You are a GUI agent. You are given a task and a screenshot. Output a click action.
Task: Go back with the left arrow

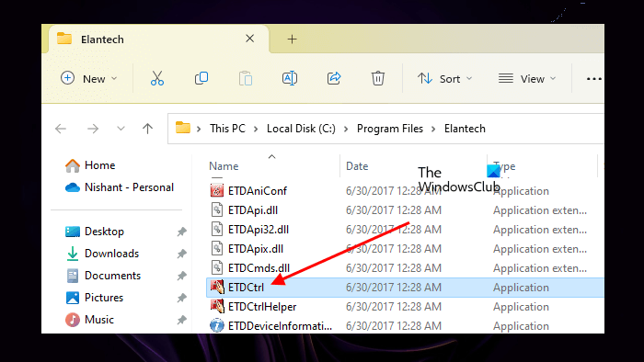61,129
